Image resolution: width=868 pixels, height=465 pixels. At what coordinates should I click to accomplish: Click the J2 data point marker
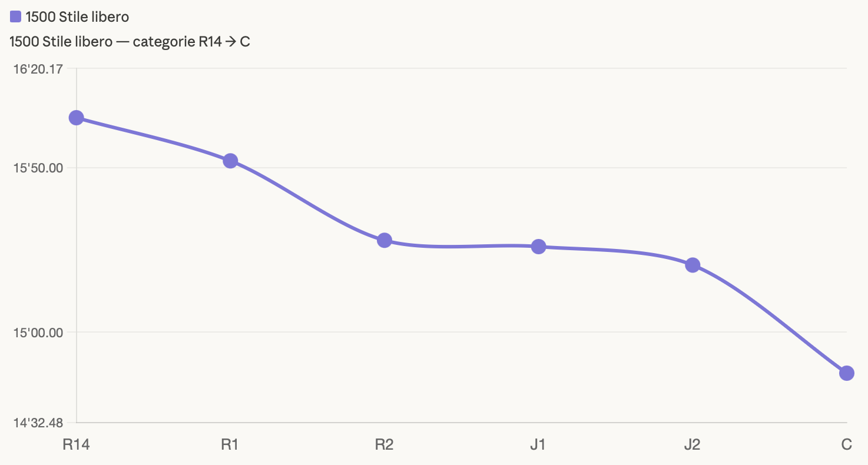pyautogui.click(x=693, y=265)
